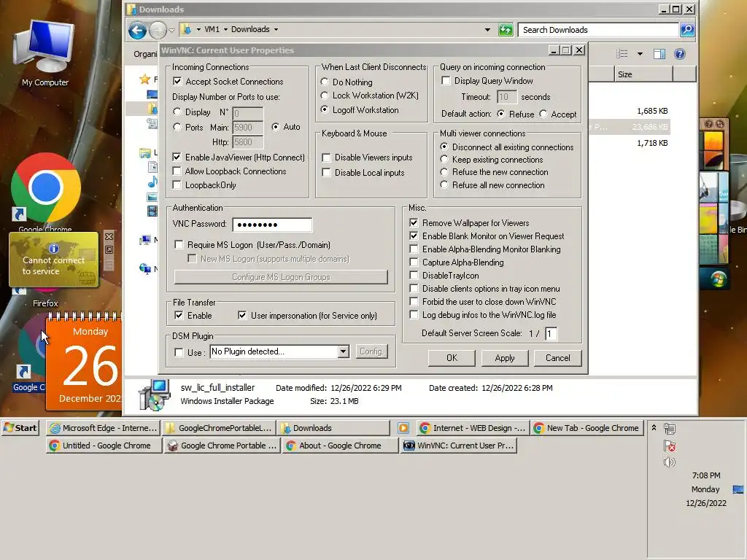Select Refuse all new connection
This screenshot has width=747, height=560.
click(x=444, y=184)
